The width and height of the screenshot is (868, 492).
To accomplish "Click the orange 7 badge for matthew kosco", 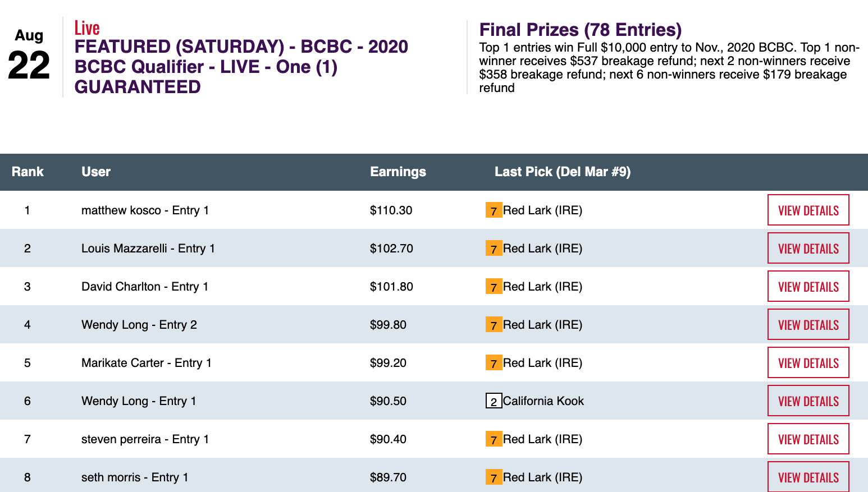I will [494, 210].
